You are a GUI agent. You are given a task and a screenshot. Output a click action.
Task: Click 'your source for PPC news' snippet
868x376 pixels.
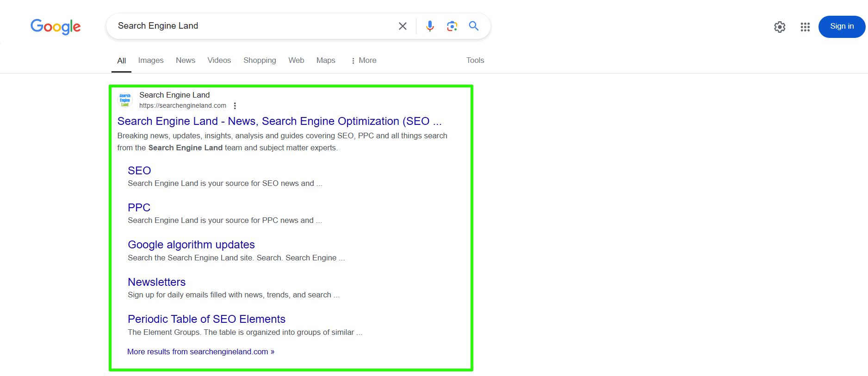[225, 221]
